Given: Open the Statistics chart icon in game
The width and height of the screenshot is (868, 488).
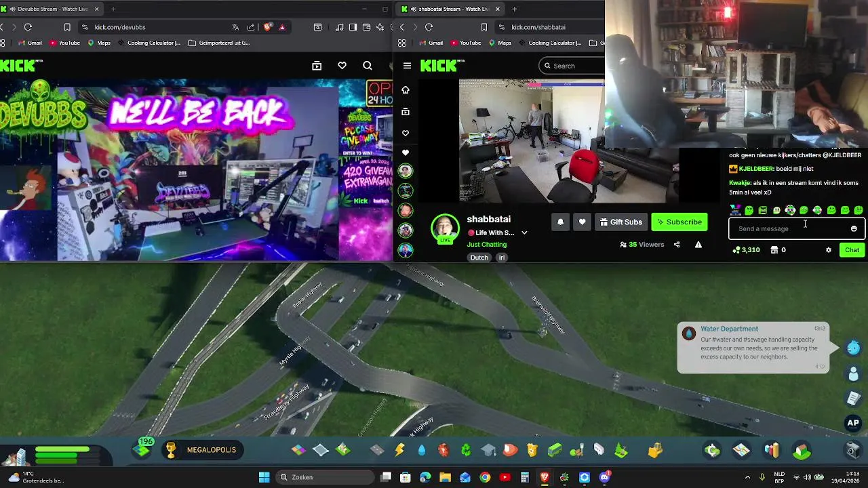Looking at the screenshot, I should tap(772, 450).
